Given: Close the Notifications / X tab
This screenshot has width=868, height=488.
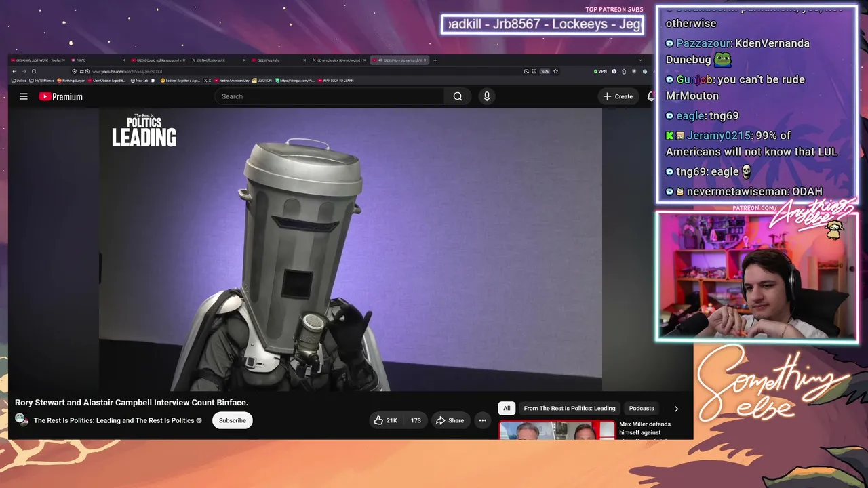Looking at the screenshot, I should pos(244,60).
